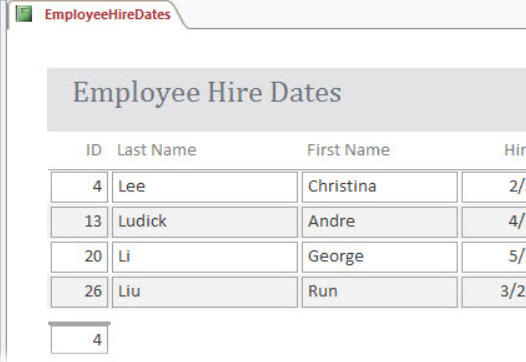Select the ID field showing 4 in first row
This screenshot has height=362, width=526.
(80, 187)
